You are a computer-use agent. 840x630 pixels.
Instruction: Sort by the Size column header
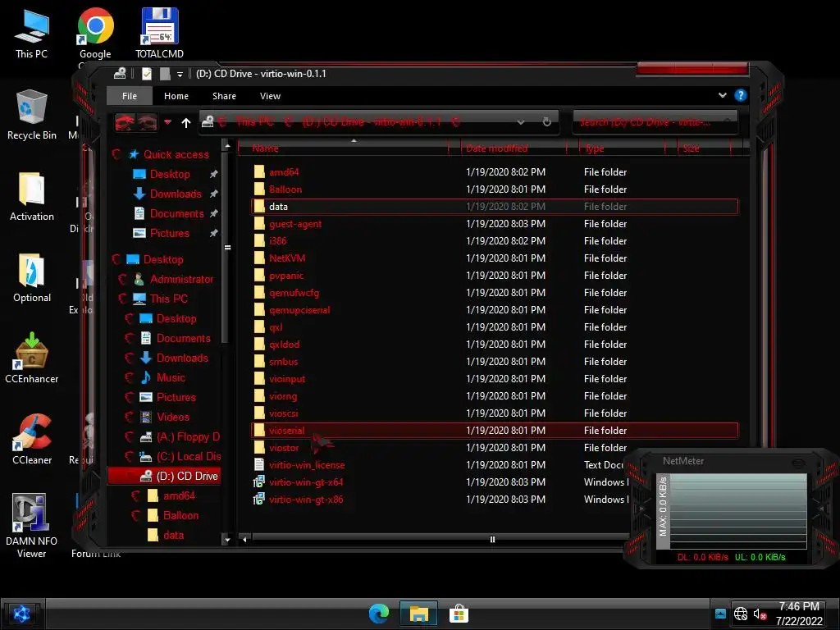[704, 148]
